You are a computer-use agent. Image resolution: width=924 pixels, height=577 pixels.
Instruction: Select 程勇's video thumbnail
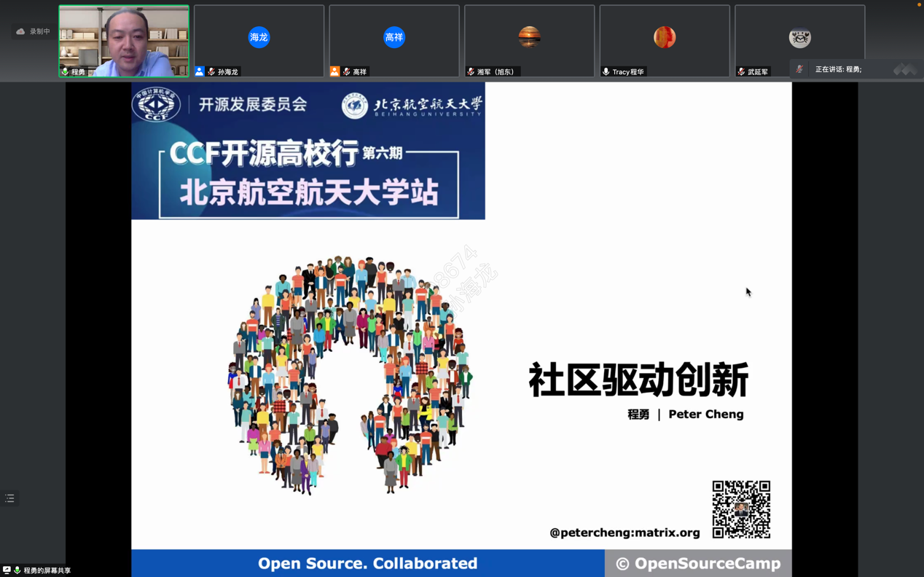124,41
